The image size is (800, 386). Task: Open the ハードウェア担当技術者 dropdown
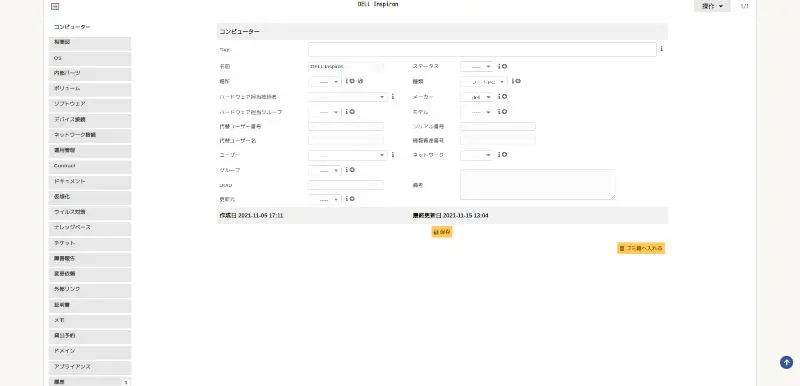coord(348,97)
